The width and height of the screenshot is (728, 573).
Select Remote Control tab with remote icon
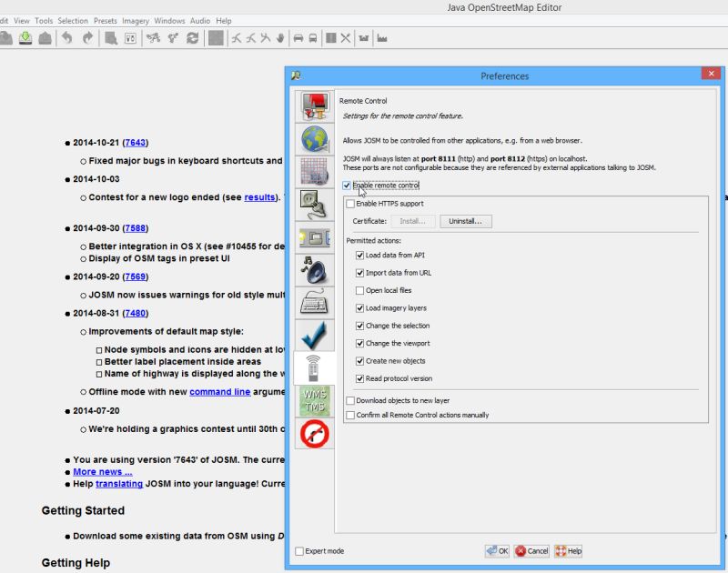point(314,368)
